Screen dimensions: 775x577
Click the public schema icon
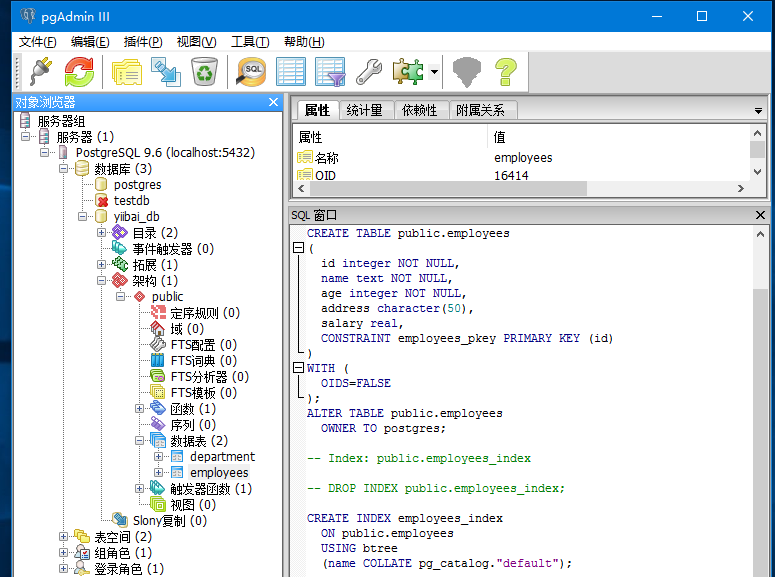point(140,297)
